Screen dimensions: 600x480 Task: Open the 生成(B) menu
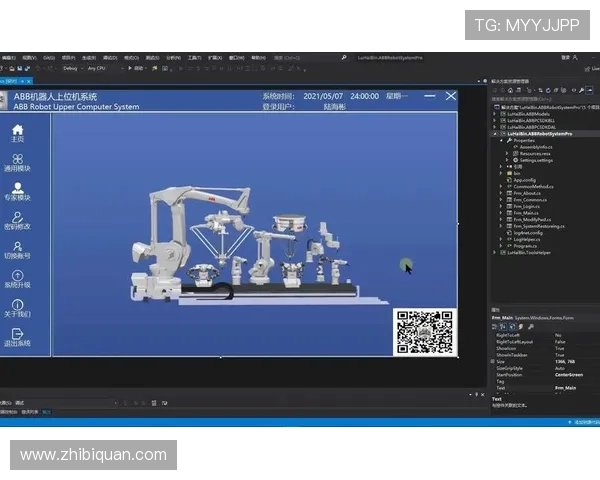(x=89, y=58)
